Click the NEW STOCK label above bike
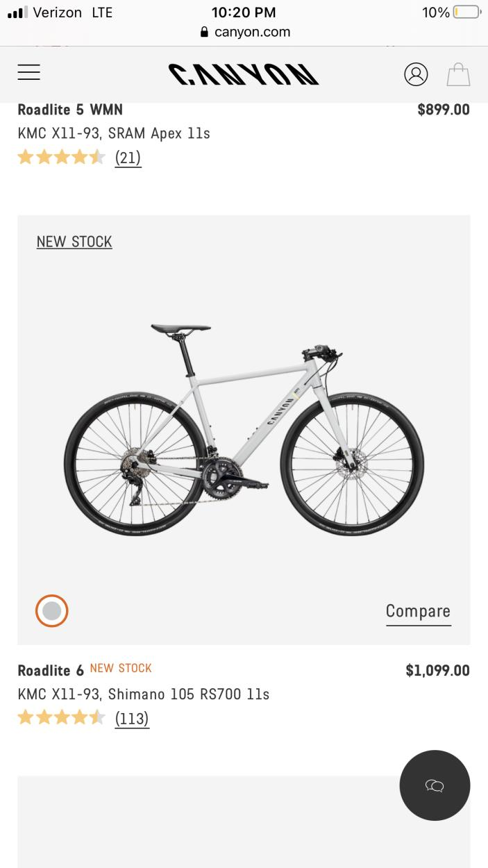Screen dimensions: 488x868 [74, 242]
